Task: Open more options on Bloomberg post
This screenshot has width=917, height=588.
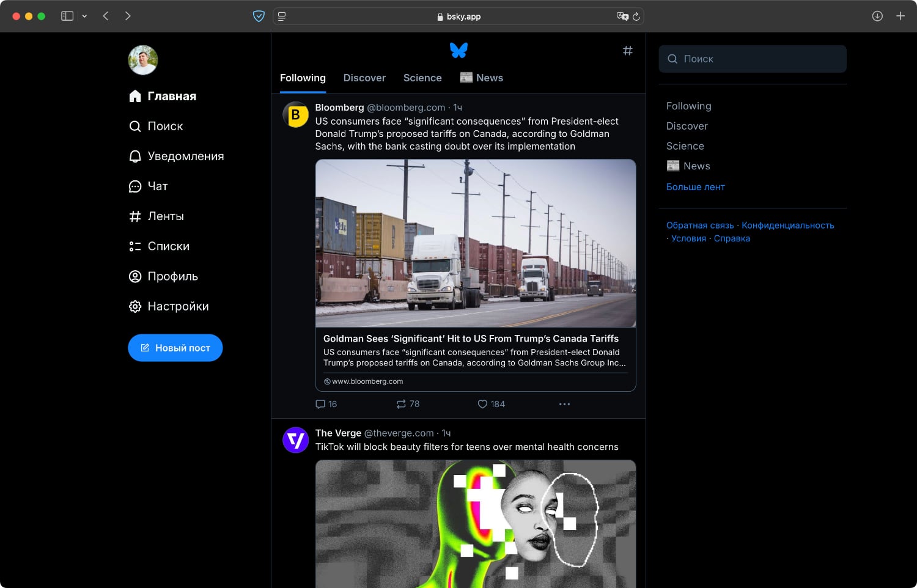Action: click(x=564, y=404)
